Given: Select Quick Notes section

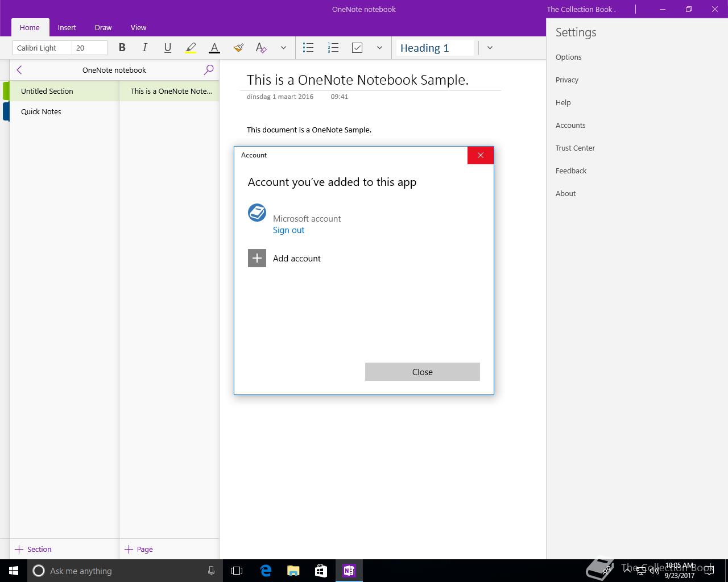Looking at the screenshot, I should [x=64, y=111].
